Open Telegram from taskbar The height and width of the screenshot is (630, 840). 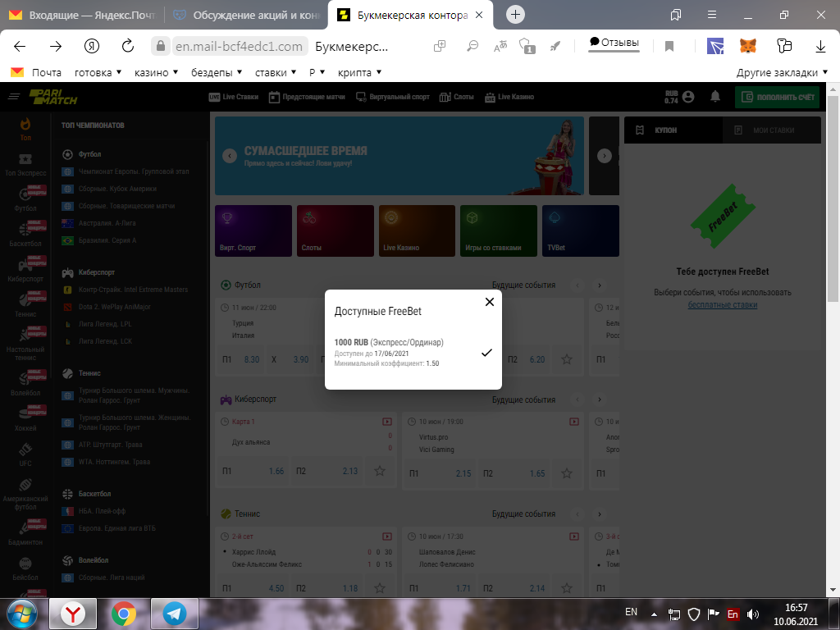click(175, 614)
